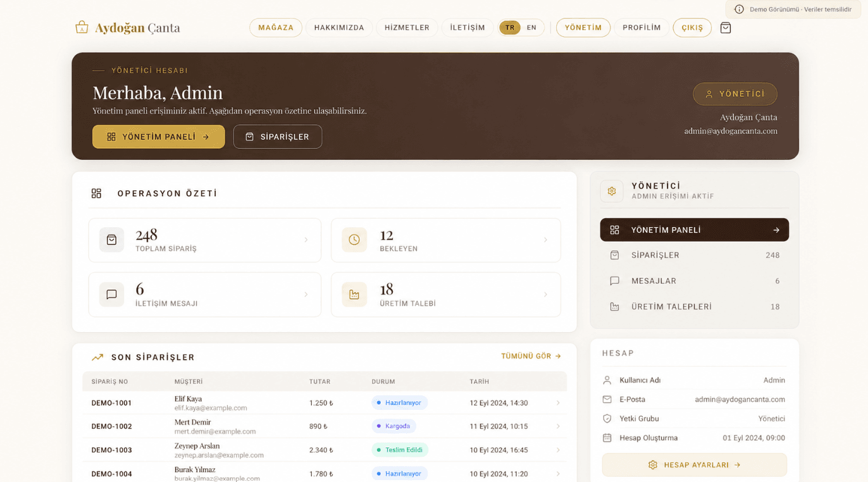The width and height of the screenshot is (868, 482).
Task: Click the factory icon beside Üretim Talebi
Action: pos(354,294)
